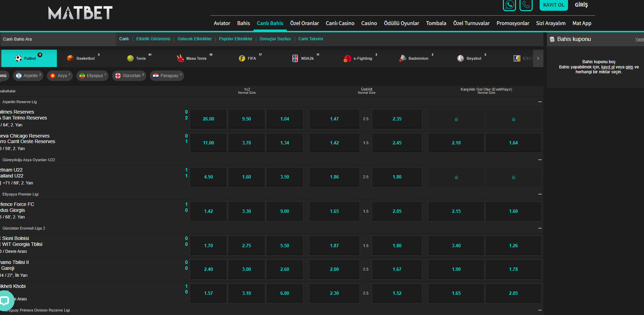Viewport: 644px width, 315px height.
Task: Select the NBA2k icon
Action: [295, 58]
